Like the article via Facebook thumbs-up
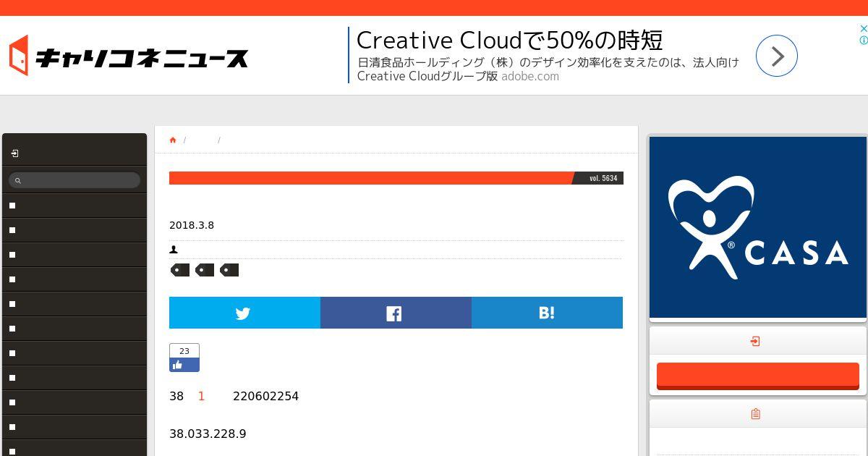This screenshot has height=456, width=868. point(184,365)
